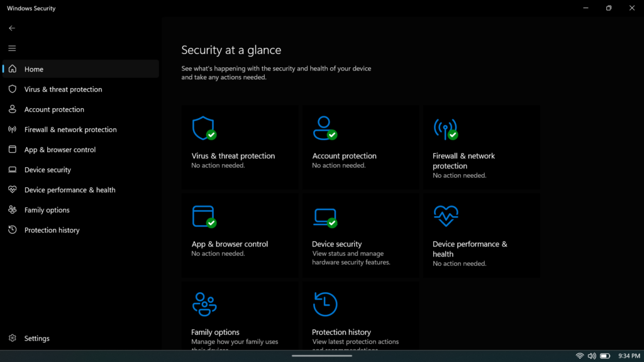Open the App & browser control tile title
This screenshot has height=362, width=644.
230,244
